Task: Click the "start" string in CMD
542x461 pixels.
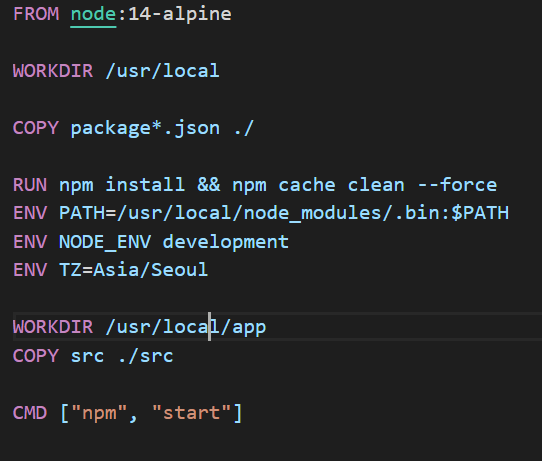Action: pyautogui.click(x=191, y=413)
